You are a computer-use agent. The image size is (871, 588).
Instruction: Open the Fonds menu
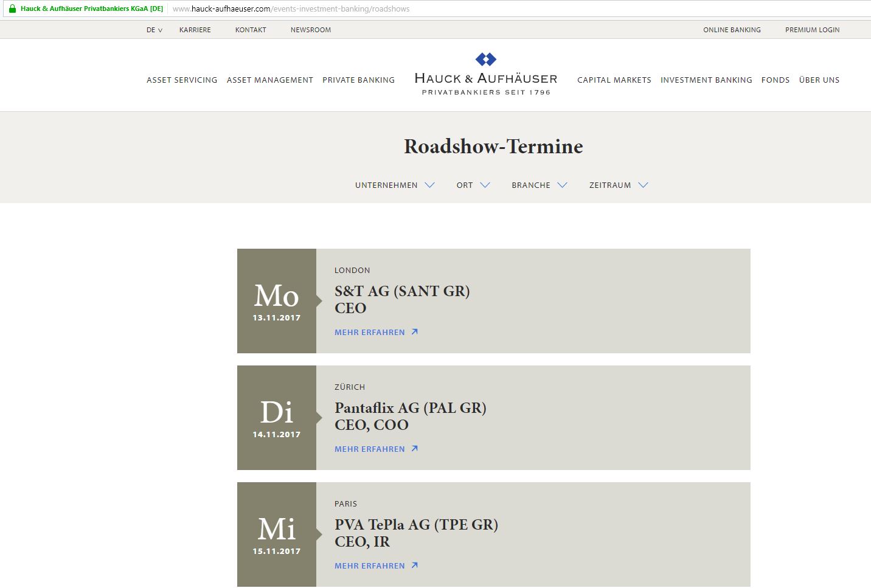[776, 80]
